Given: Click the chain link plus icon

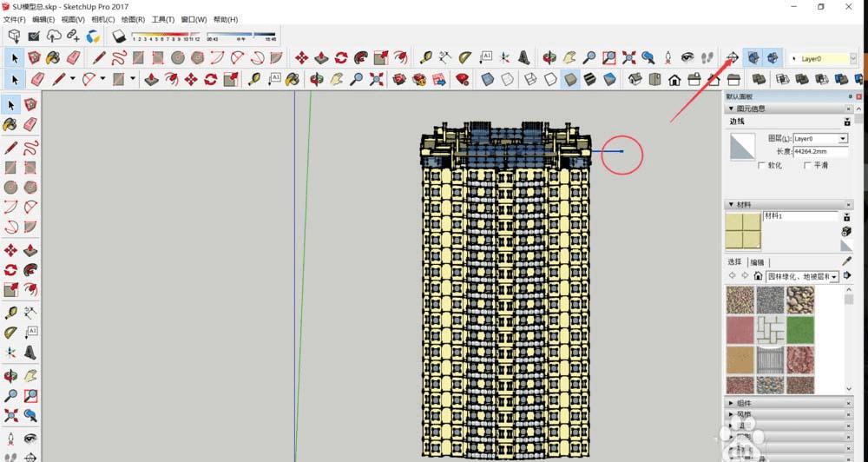Looking at the screenshot, I should click(x=73, y=36).
